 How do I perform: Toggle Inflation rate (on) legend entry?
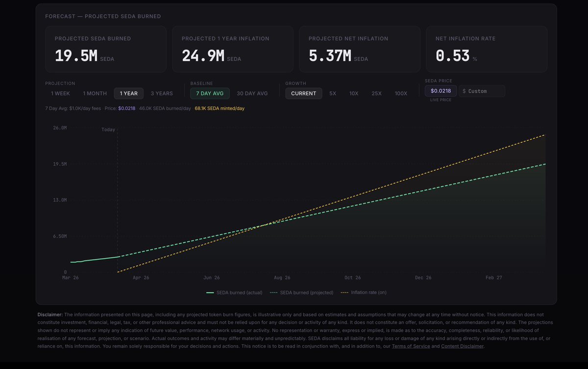(363, 293)
